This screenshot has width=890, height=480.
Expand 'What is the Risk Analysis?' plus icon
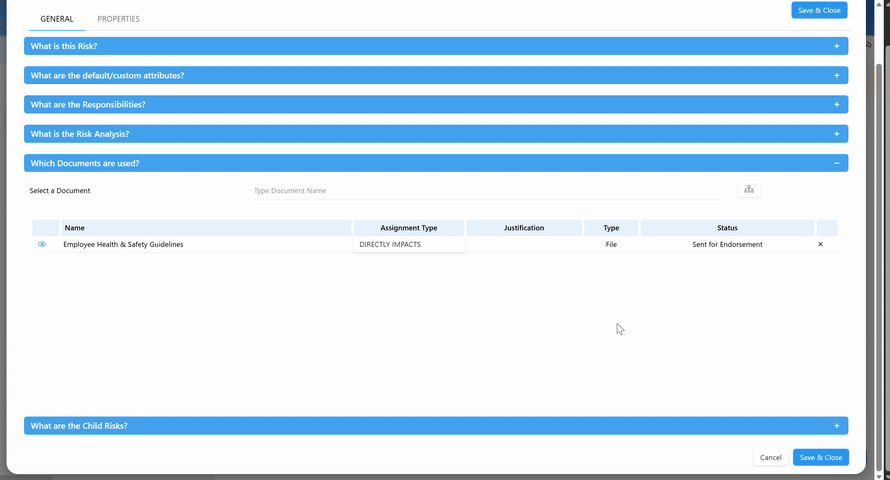point(836,133)
